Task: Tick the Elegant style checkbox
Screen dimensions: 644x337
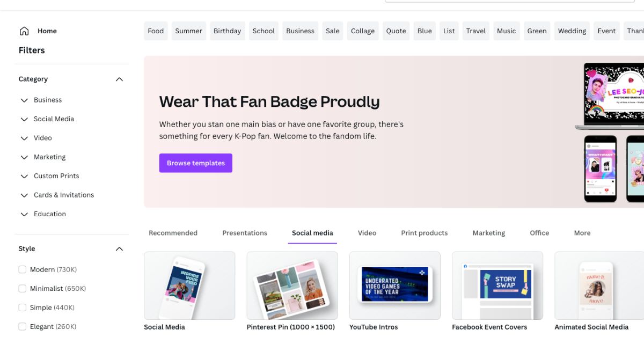Action: [22, 326]
